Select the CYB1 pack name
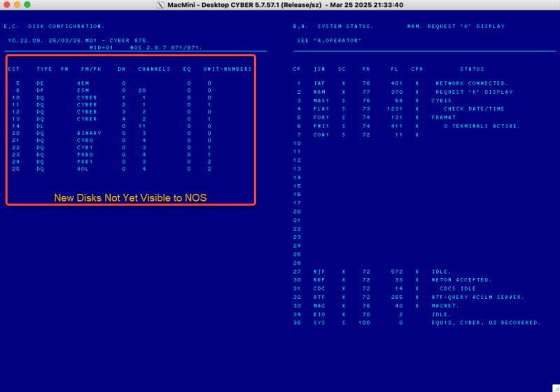The width and height of the screenshot is (560, 392). (x=85, y=148)
